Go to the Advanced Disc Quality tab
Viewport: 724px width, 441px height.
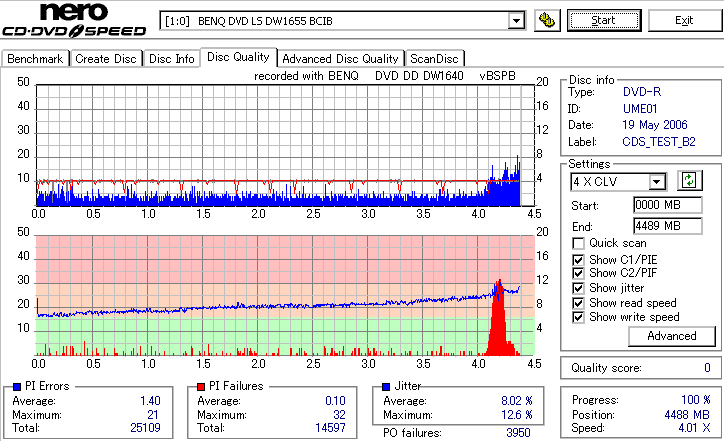coord(340,59)
